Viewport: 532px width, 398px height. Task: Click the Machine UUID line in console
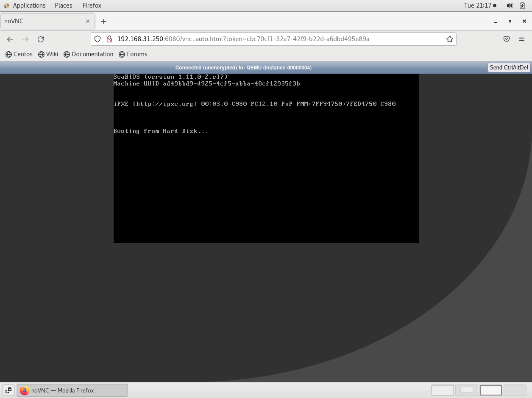[x=207, y=84]
